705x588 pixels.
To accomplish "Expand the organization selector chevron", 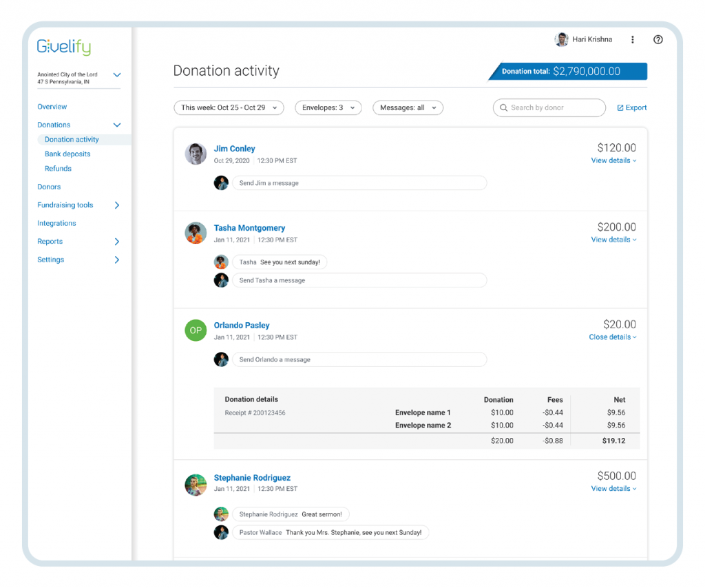I will [x=117, y=75].
